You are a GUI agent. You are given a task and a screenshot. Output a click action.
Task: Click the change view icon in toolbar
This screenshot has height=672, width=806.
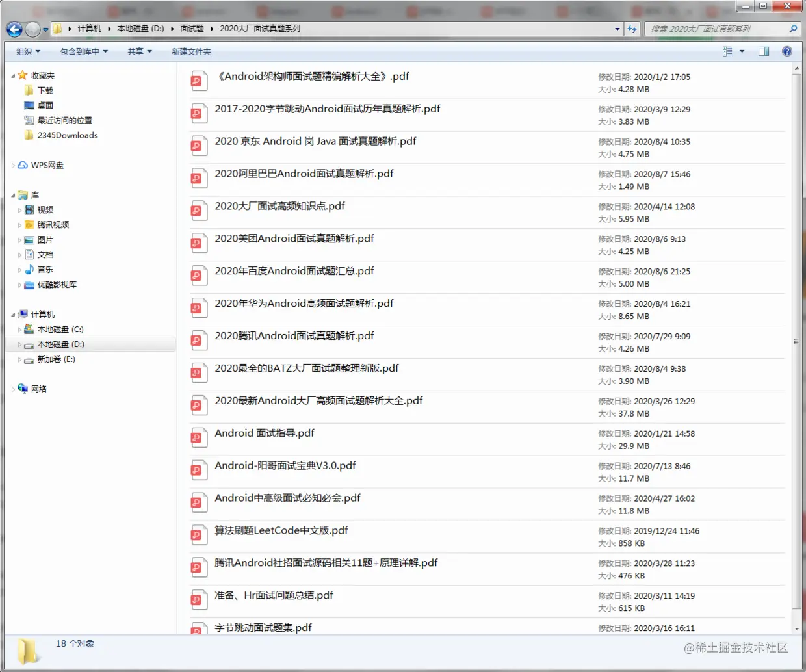[727, 51]
